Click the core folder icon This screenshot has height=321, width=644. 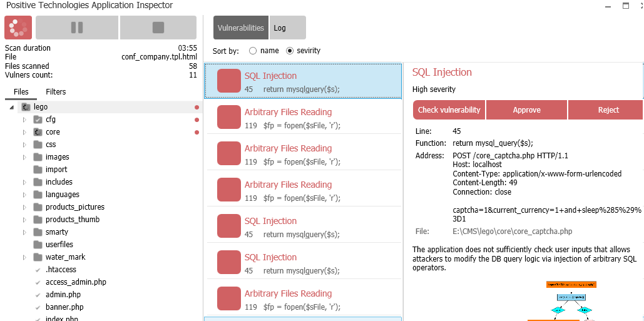coord(38,132)
